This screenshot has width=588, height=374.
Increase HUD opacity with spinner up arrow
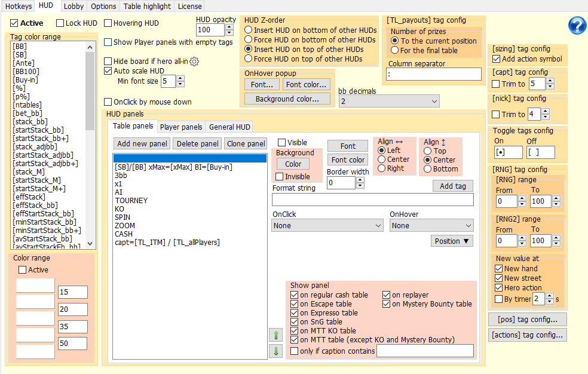tap(230, 27)
